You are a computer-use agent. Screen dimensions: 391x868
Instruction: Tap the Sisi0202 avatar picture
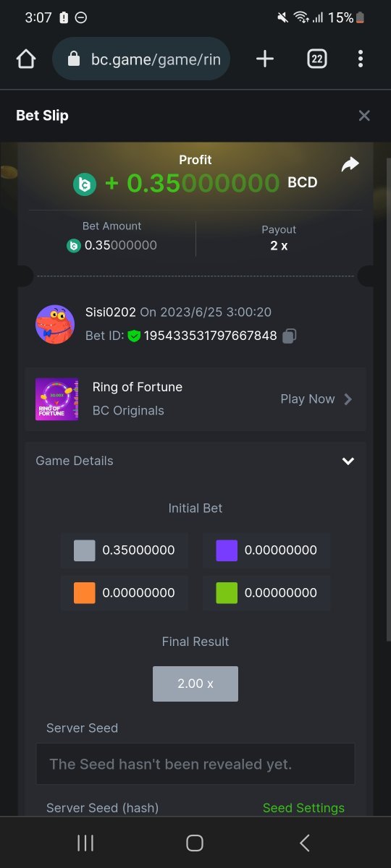(x=55, y=324)
